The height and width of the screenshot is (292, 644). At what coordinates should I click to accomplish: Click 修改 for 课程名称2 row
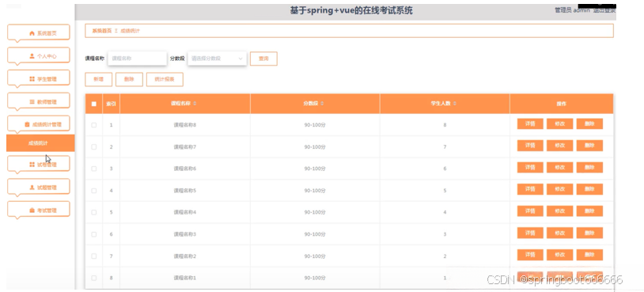point(560,255)
